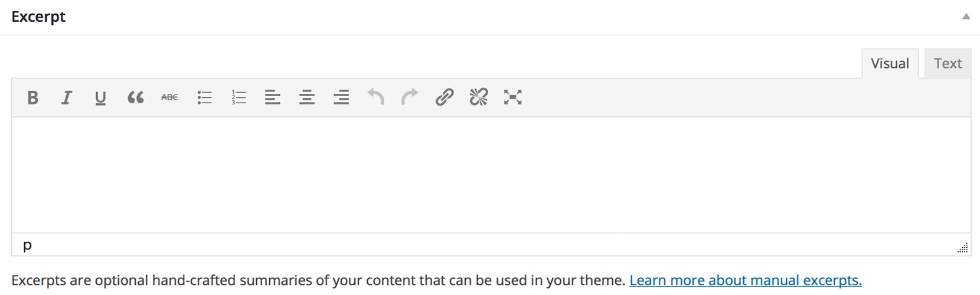Align excerpt text to the left
This screenshot has width=980, height=295.
click(272, 97)
